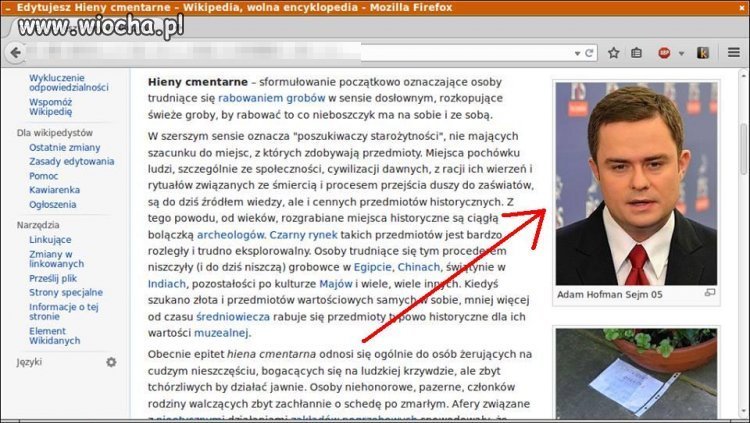Click the Linkujące tools link
This screenshot has width=750, height=423.
click(50, 239)
